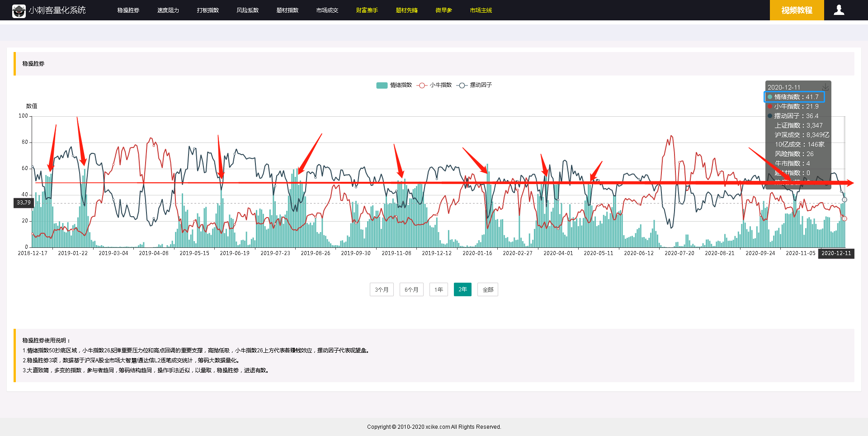868x436 pixels.
Task: Click the 2020-04-01 axis date label
Action: coord(558,253)
